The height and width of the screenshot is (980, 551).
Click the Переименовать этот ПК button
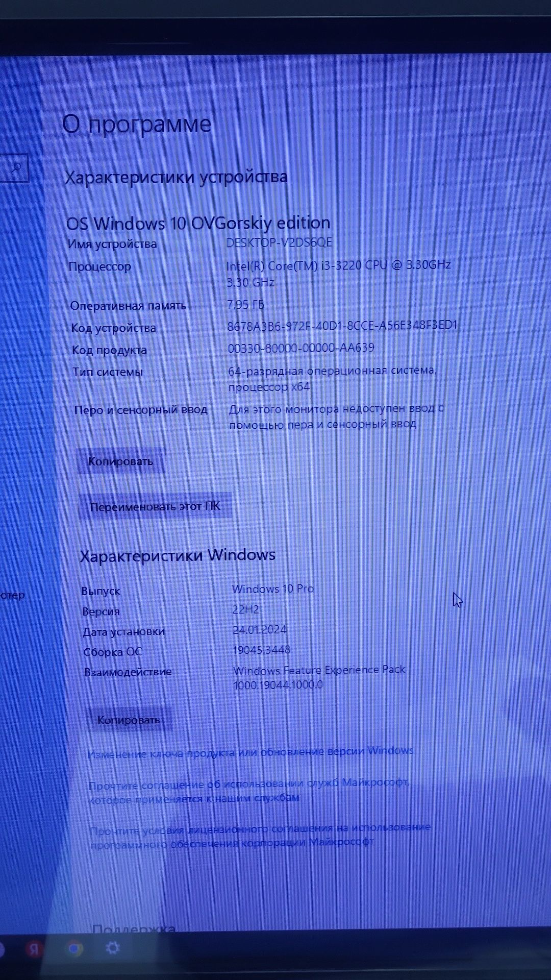[x=155, y=506]
